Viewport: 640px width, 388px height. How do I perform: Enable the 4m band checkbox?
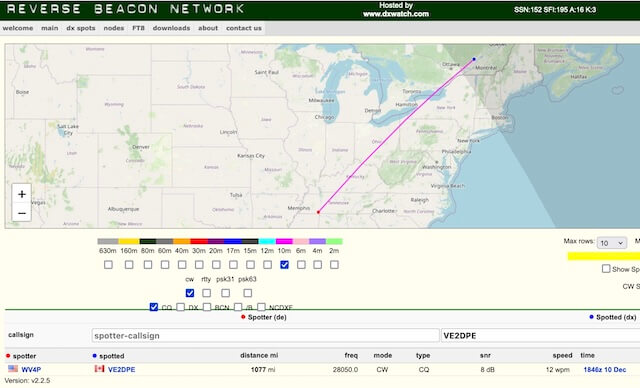pos(318,265)
